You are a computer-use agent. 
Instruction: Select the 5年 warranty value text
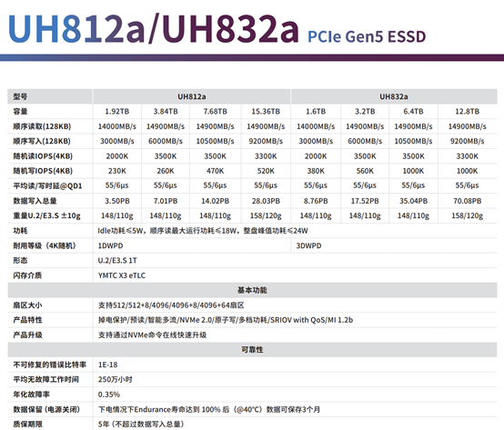pyautogui.click(x=141, y=425)
